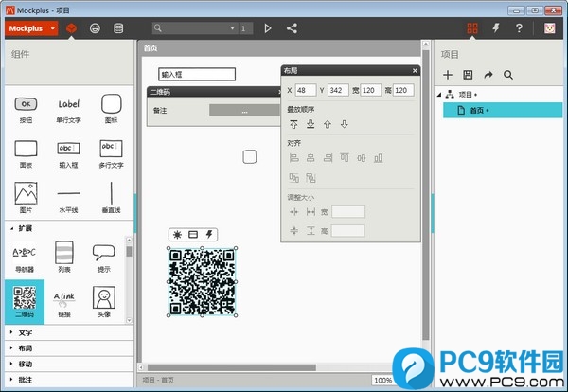Open the Mockplus main menu dropdown
568x392 pixels.
click(31, 28)
